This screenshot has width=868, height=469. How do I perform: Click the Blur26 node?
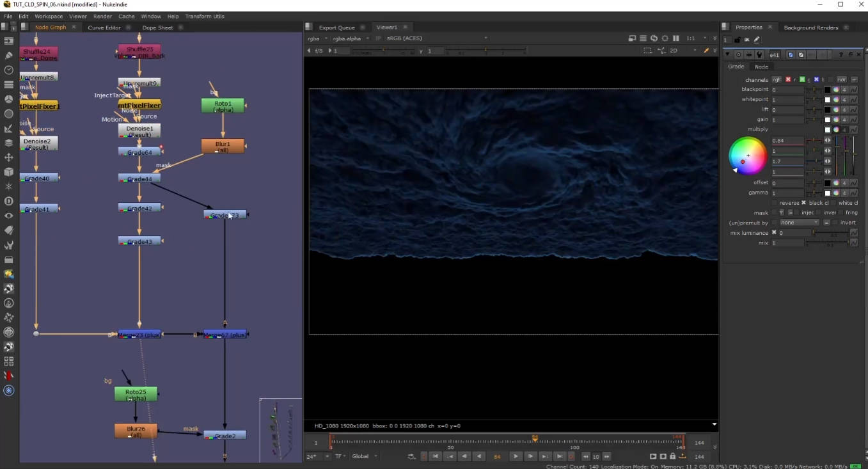136,431
